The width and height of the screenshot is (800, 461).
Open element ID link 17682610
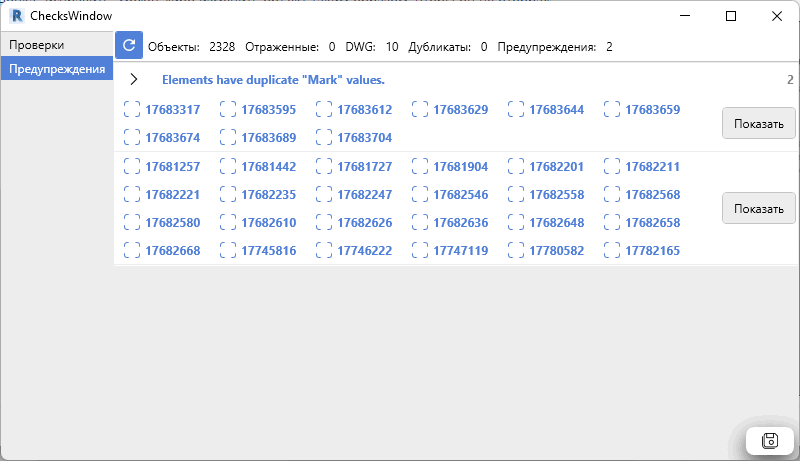268,223
